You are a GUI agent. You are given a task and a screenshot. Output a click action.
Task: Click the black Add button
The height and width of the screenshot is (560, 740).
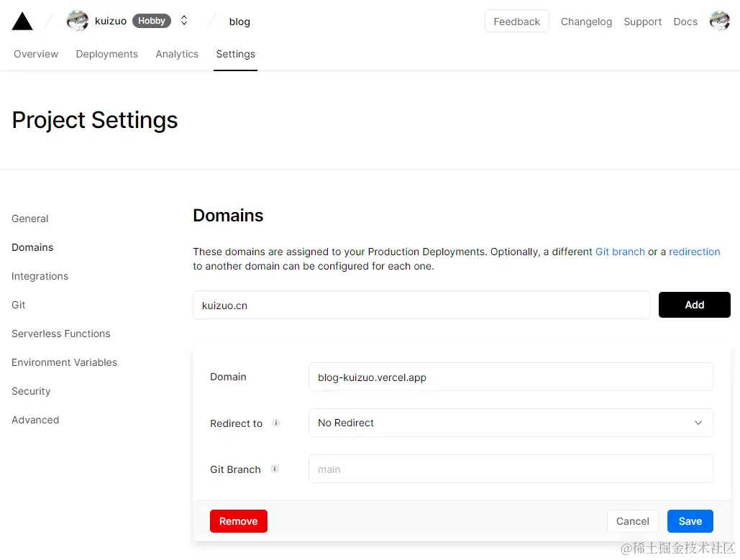coord(694,305)
